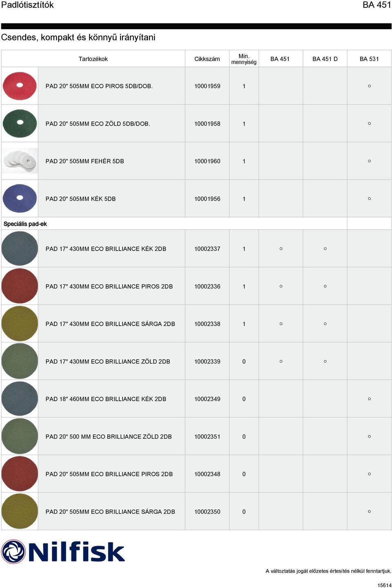Screen dimensions: 392x588
Task: Click the Min. mennyiség column header
Action: 244,59
